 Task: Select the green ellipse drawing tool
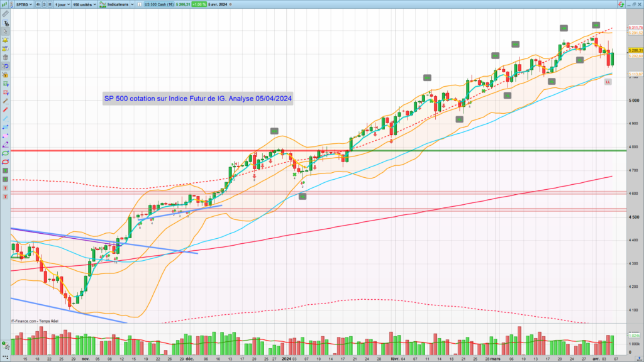point(5,153)
